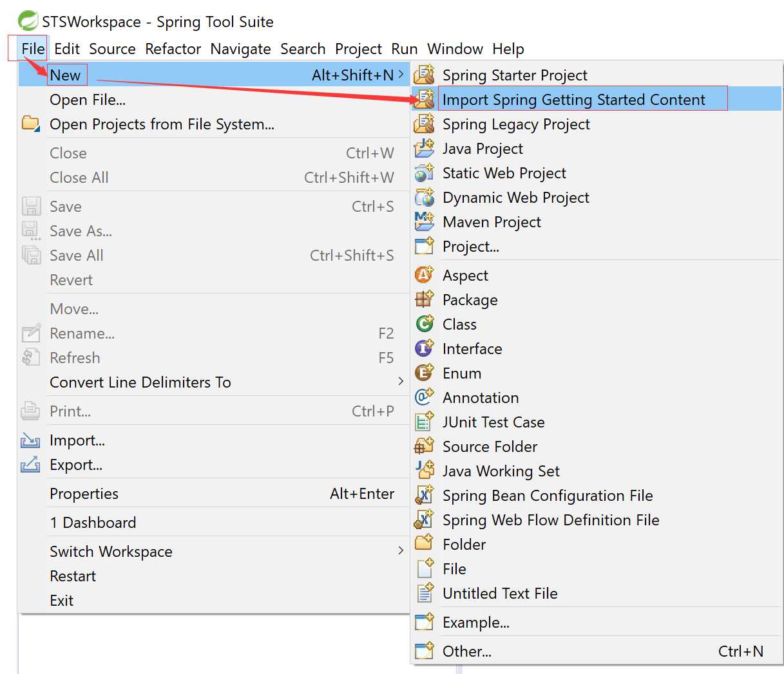Screen dimensions: 784x674
Task: Choose Example... in New submenu
Action: pos(597,622)
